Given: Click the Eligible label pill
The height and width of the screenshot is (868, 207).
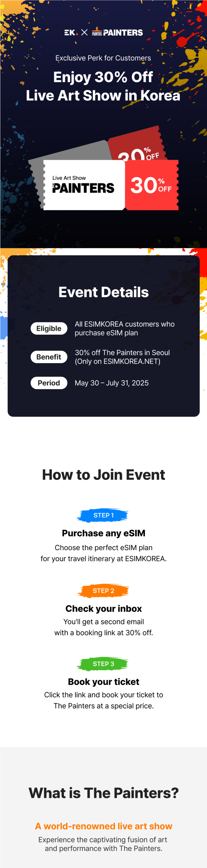Looking at the screenshot, I should click(49, 329).
